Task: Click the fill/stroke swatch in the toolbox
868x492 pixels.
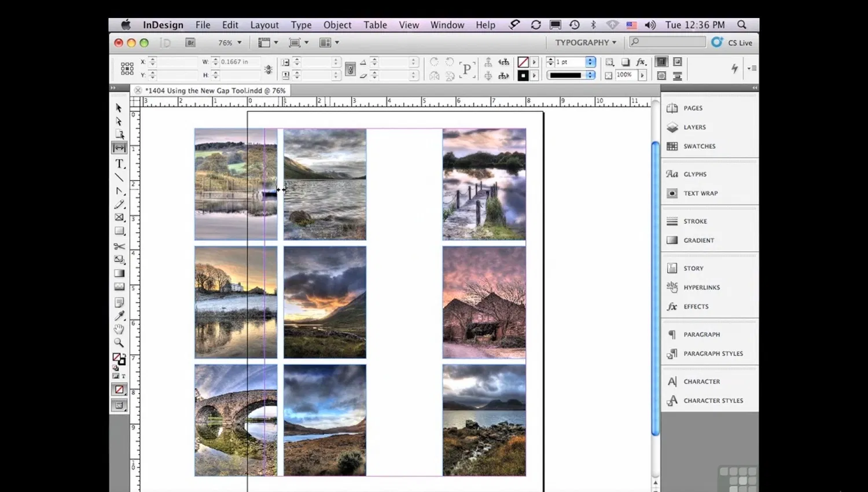Action: pos(119,359)
